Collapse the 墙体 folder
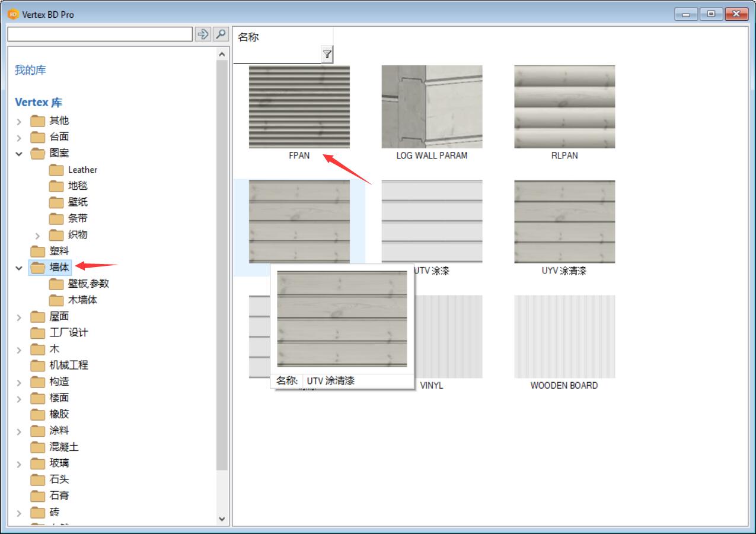 (19, 268)
